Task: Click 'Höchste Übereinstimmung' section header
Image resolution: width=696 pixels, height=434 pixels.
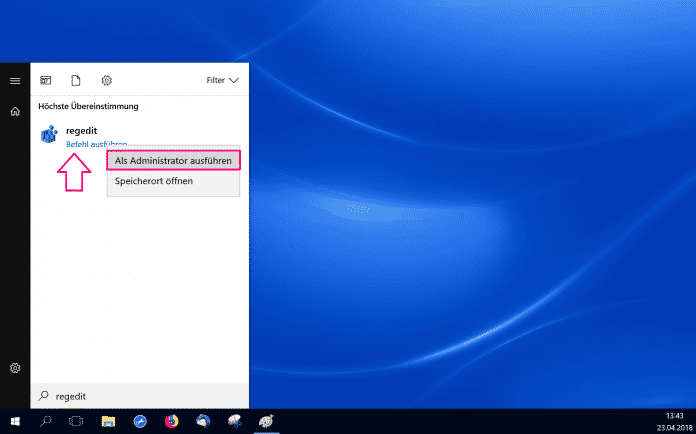Action: pyautogui.click(x=88, y=106)
